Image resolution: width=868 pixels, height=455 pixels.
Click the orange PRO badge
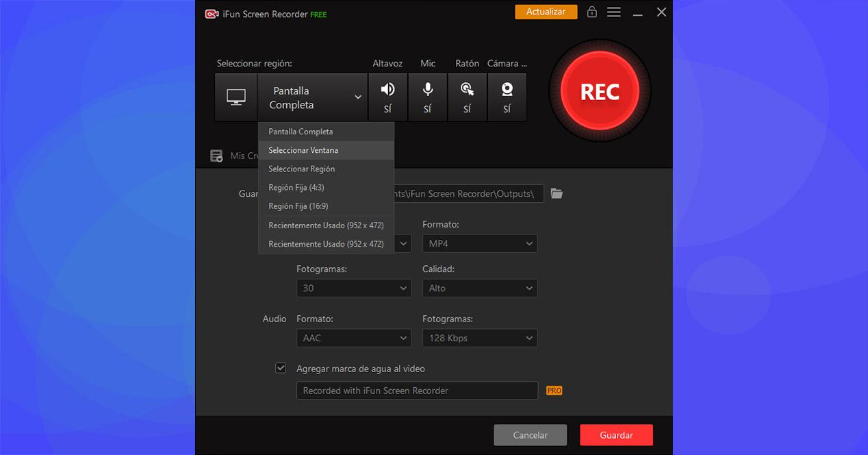pyautogui.click(x=554, y=391)
